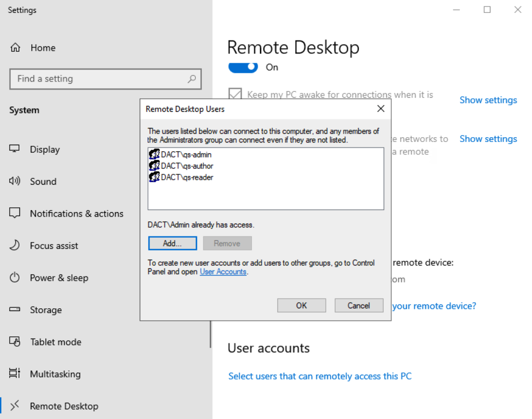
Task: Minimize the Settings window
Action: [x=456, y=10]
